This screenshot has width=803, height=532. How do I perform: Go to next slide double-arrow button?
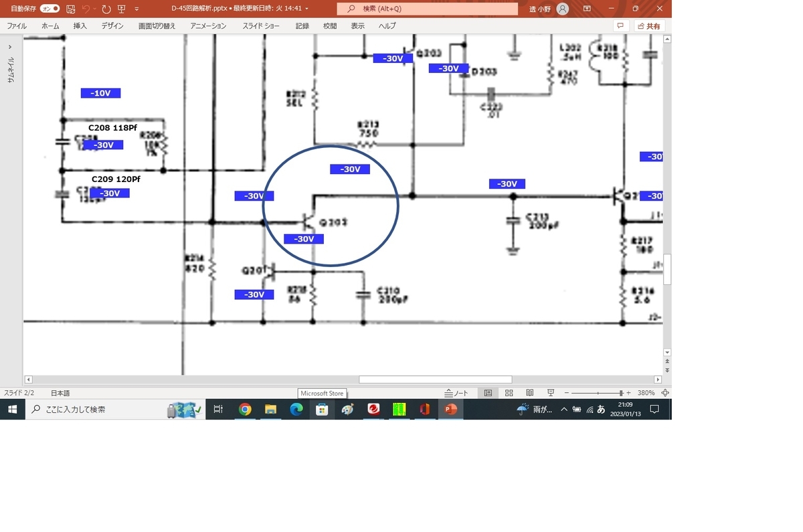coord(667,370)
